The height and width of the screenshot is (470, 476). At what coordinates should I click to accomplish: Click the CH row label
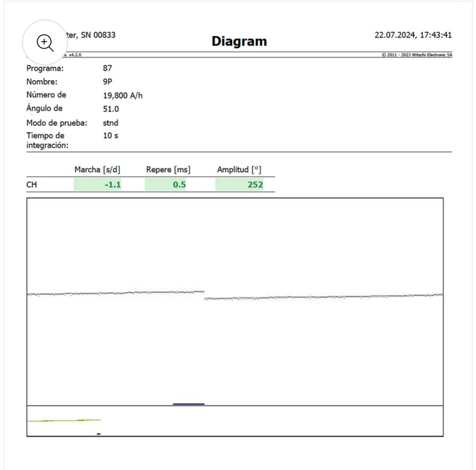32,184
